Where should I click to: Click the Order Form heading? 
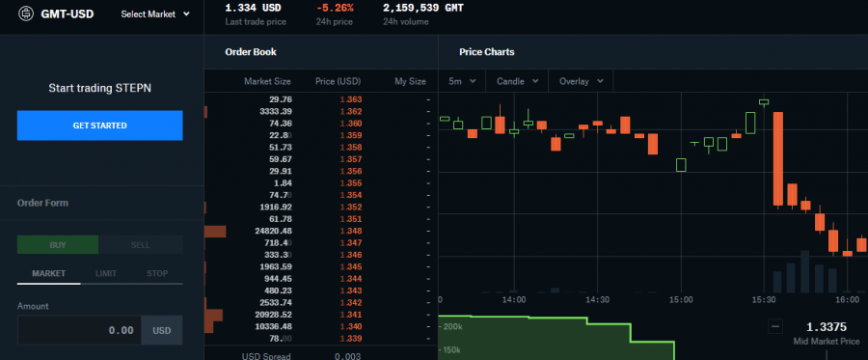42,203
